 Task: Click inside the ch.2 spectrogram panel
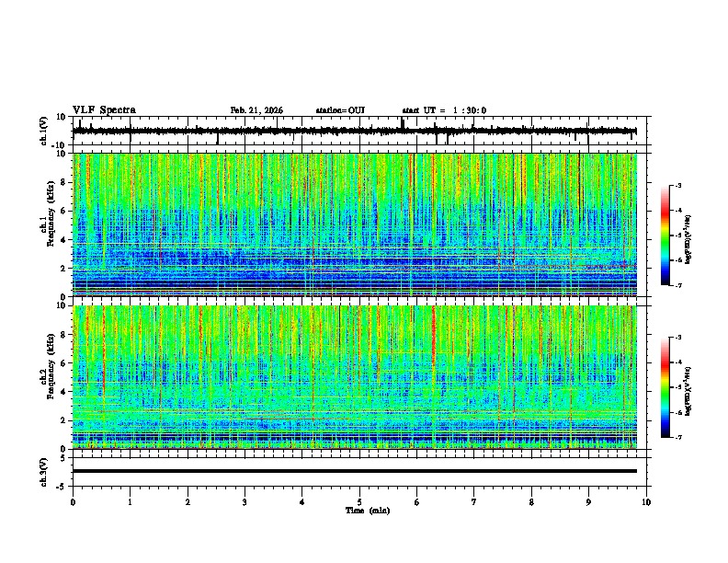[x=355, y=377]
